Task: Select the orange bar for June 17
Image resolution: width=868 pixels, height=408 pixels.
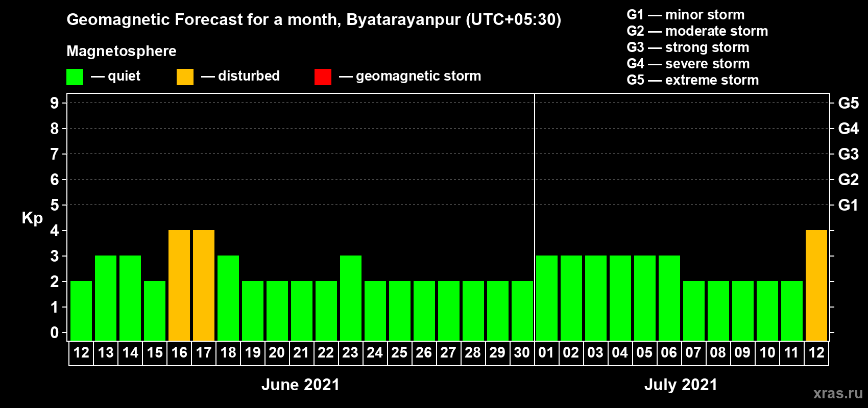Action: click(204, 286)
